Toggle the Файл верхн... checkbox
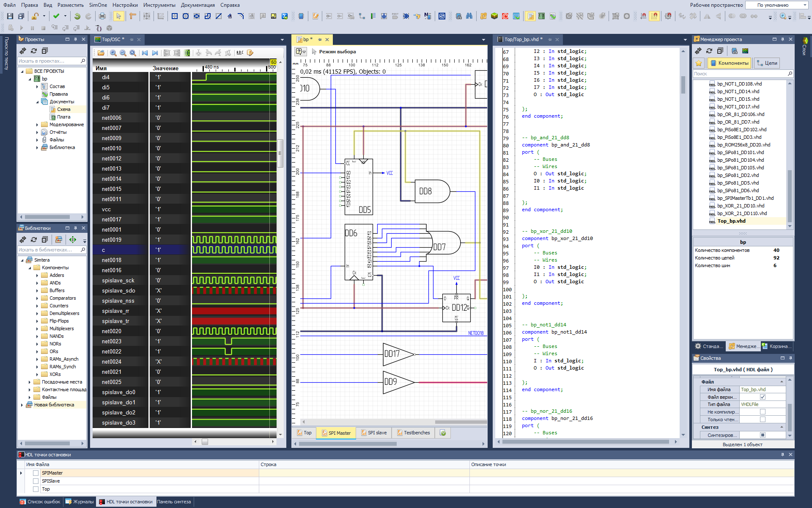Viewport: 812px width, 508px height. tap(763, 397)
